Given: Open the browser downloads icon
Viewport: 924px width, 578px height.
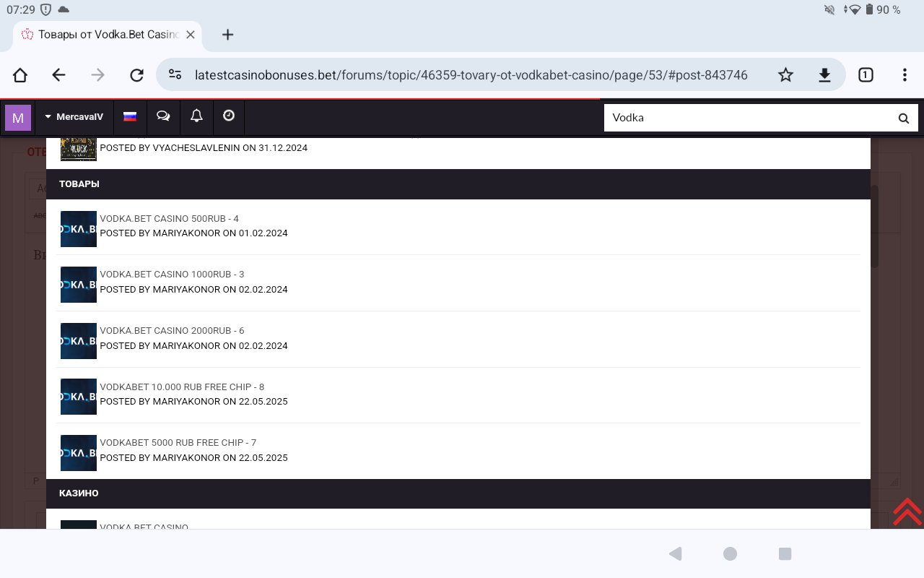Looking at the screenshot, I should 824,75.
